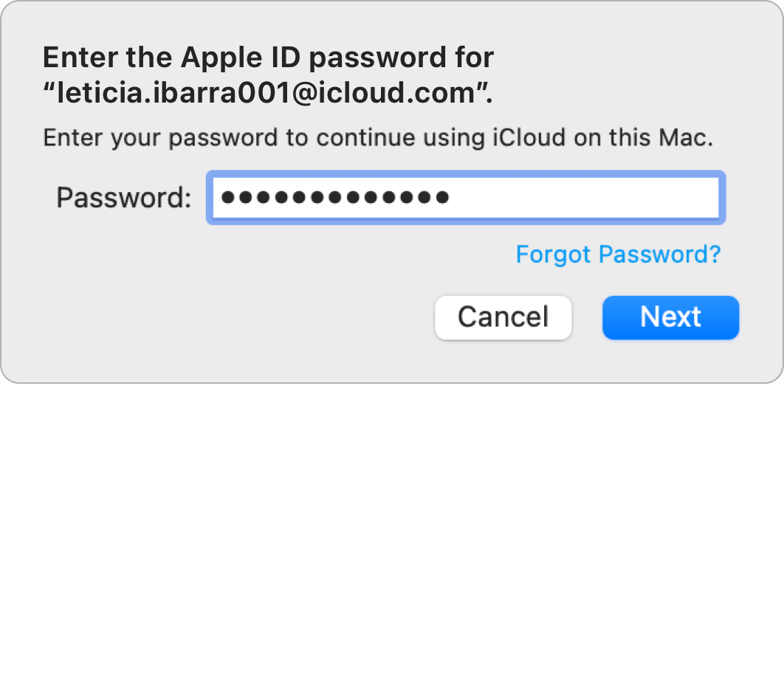Click the "Password:" field label
The width and height of the screenshot is (784, 682).
coord(124,198)
